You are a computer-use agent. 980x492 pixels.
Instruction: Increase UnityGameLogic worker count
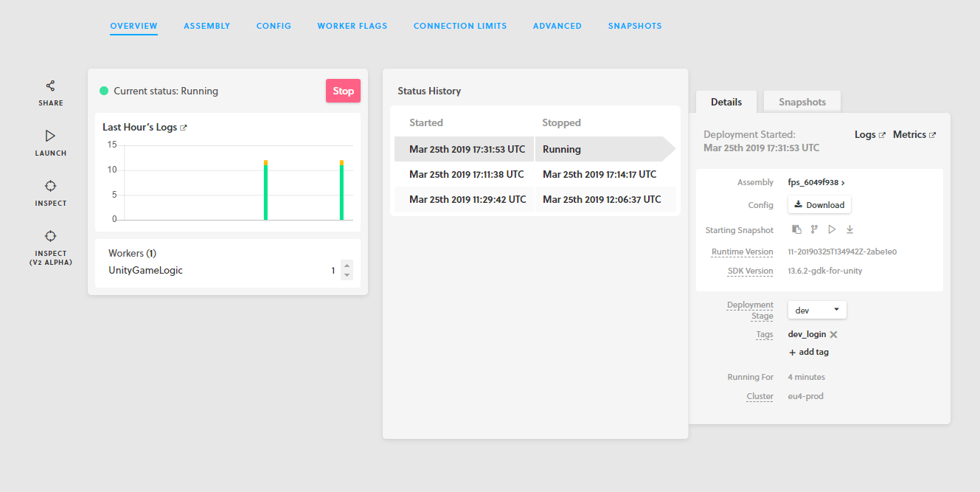[347, 266]
